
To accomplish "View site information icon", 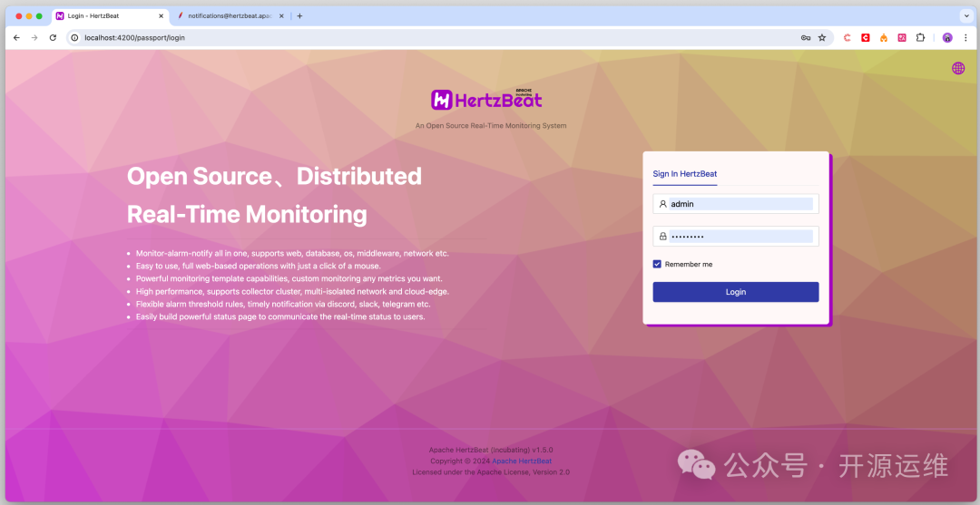I will click(x=74, y=37).
